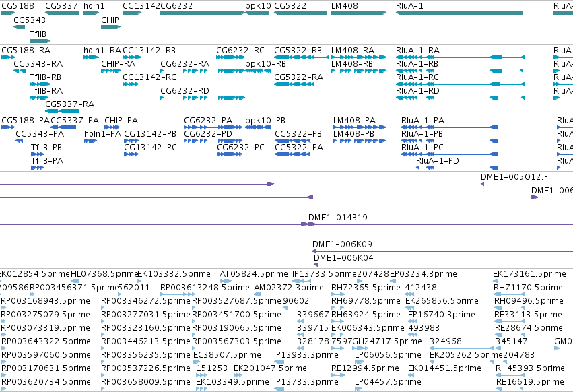Select the CHIP-PA protein feature
This screenshot has height=392, width=573.
[x=112, y=127]
